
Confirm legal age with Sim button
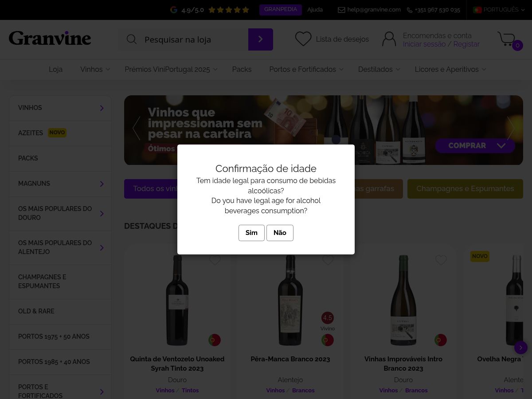pos(251,233)
